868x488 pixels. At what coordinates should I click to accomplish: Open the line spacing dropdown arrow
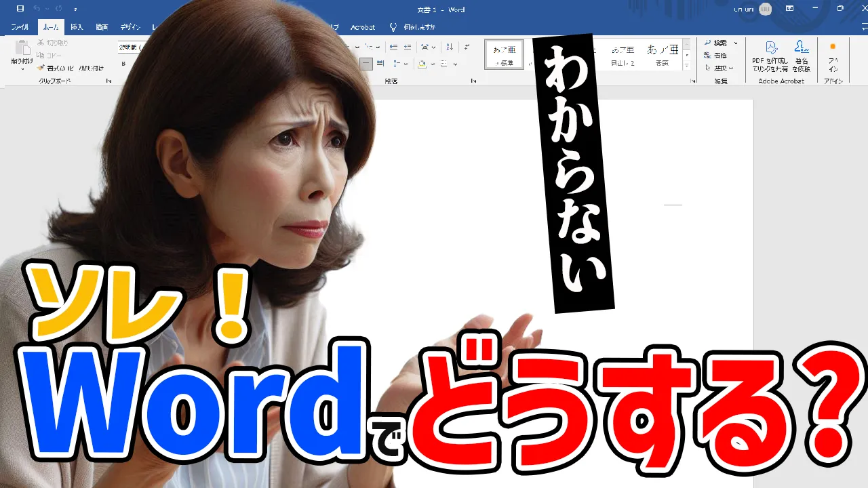[x=406, y=64]
